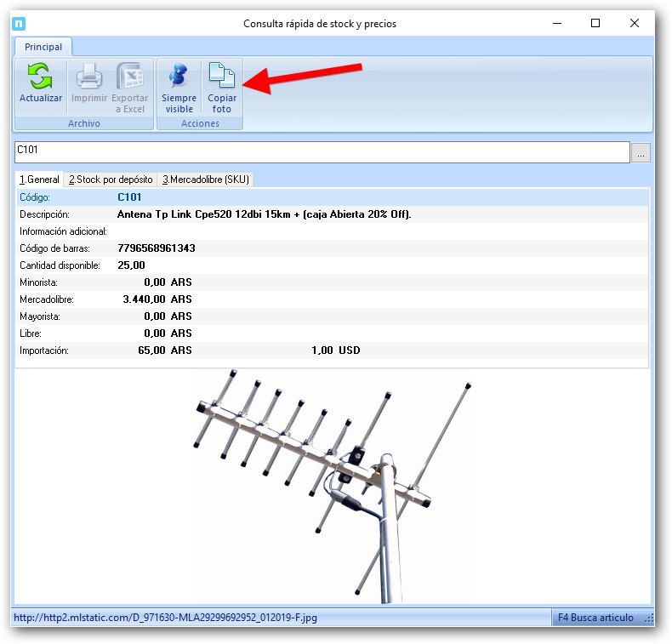Select the Código C101 row
Image resolution: width=672 pixels, height=644 pixels.
[129, 197]
